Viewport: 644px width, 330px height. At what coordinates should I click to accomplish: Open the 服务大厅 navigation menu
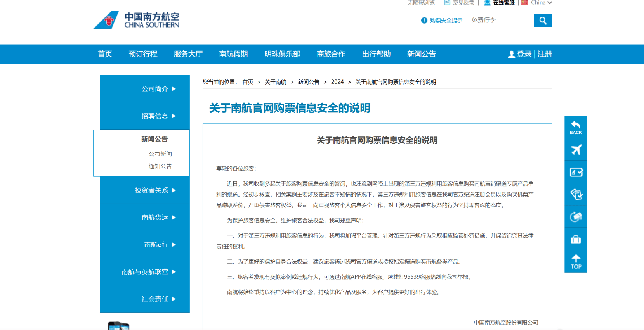[188, 54]
